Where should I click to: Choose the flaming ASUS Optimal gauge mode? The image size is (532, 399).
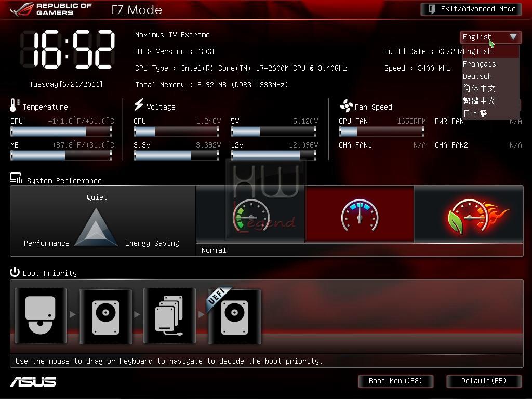click(469, 215)
